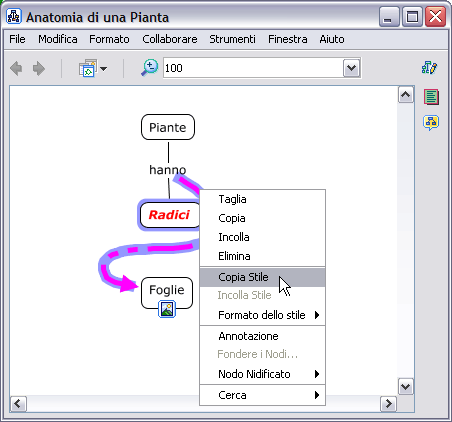452x422 pixels.
Task: Click the back navigation arrow icon
Action: [x=16, y=69]
